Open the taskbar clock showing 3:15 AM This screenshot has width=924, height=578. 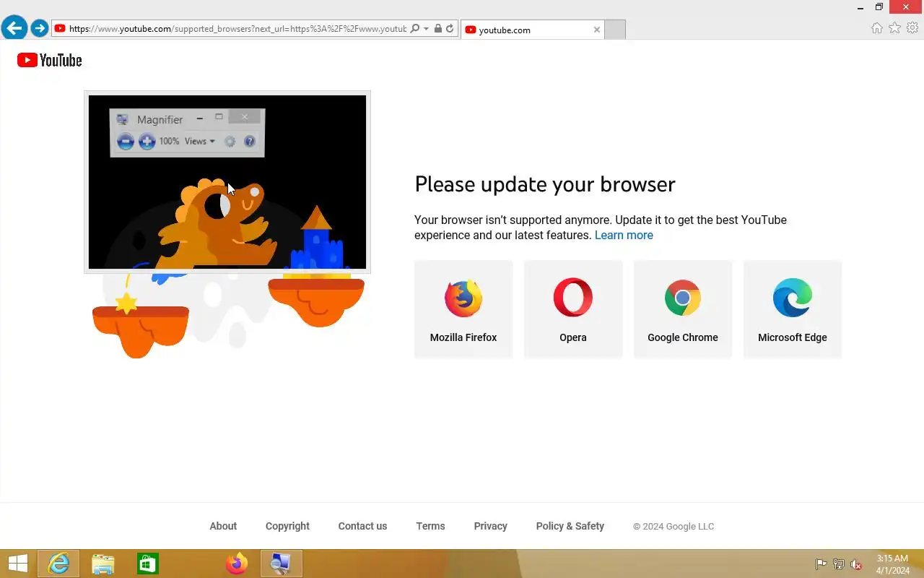[x=892, y=564]
